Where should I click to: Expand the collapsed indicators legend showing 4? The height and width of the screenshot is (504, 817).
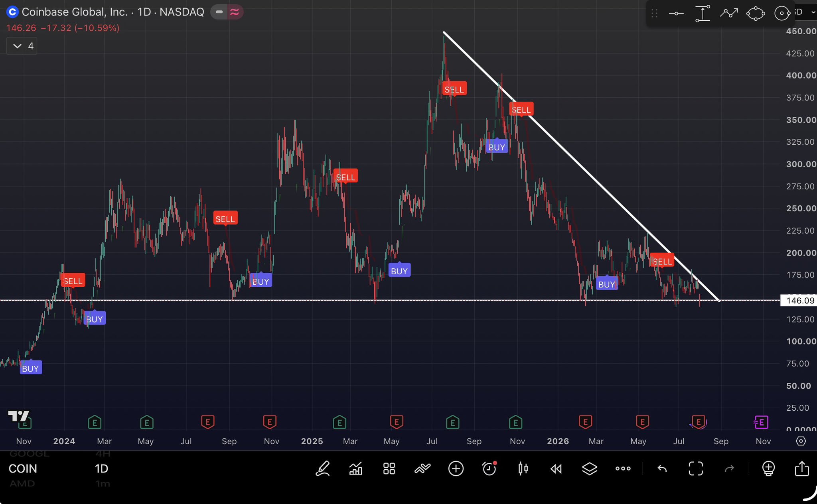tap(22, 46)
